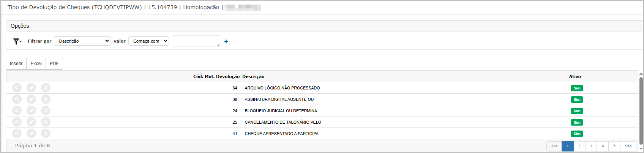This screenshot has width=644, height=153.
Task: Click the Inserir button
Action: [16, 64]
